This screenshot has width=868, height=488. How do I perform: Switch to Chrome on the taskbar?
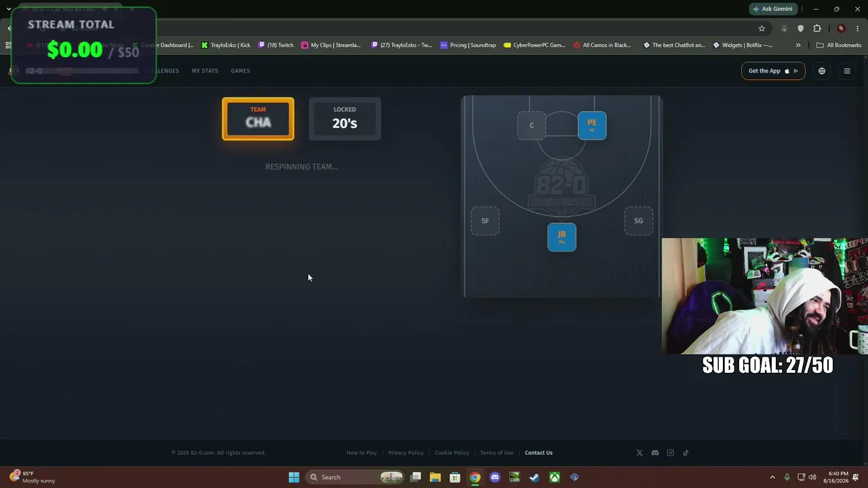pos(475,477)
